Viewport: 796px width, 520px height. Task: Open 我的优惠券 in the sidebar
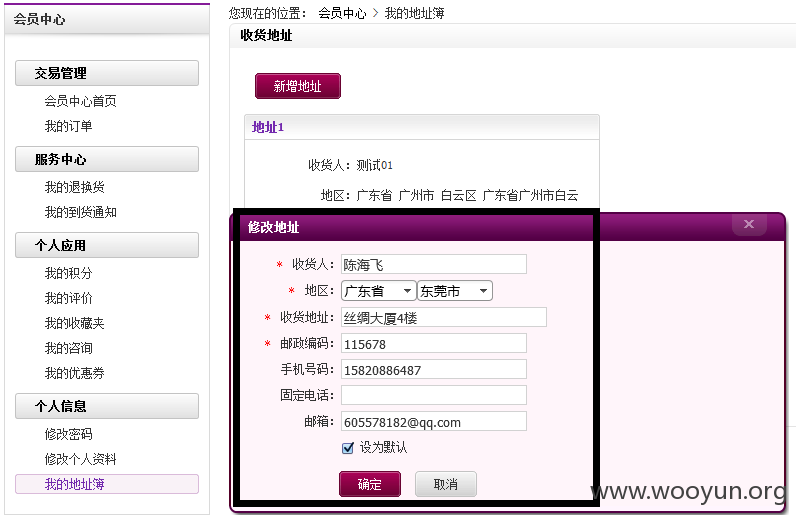coord(75,373)
